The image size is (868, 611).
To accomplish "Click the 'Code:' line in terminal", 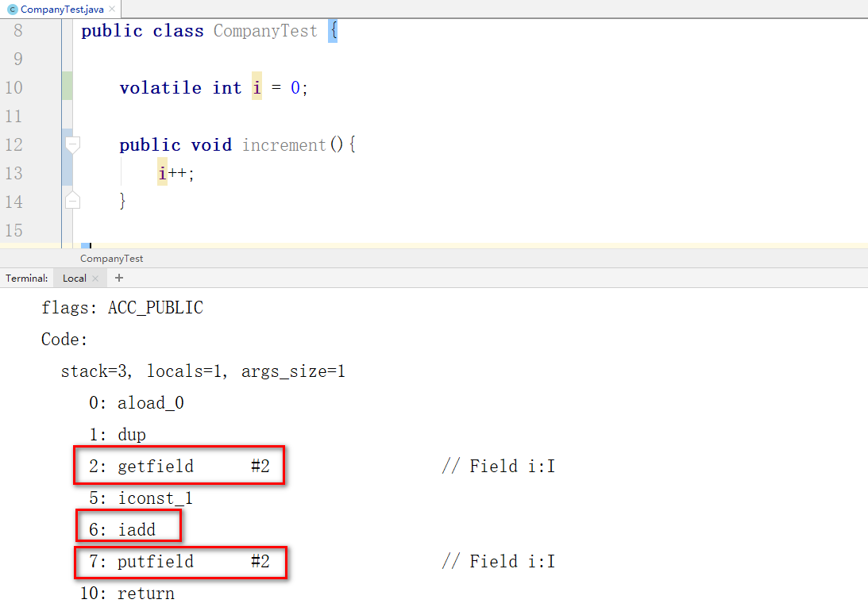I will pyautogui.click(x=64, y=339).
